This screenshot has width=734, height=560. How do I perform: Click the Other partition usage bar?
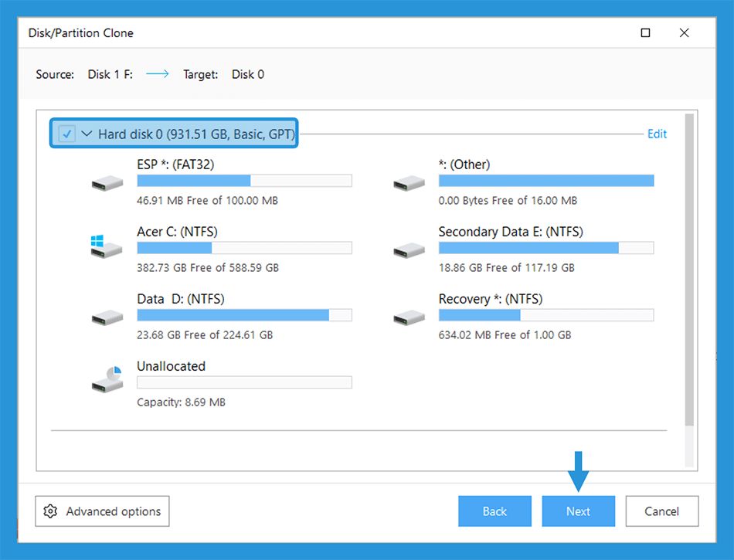click(546, 181)
